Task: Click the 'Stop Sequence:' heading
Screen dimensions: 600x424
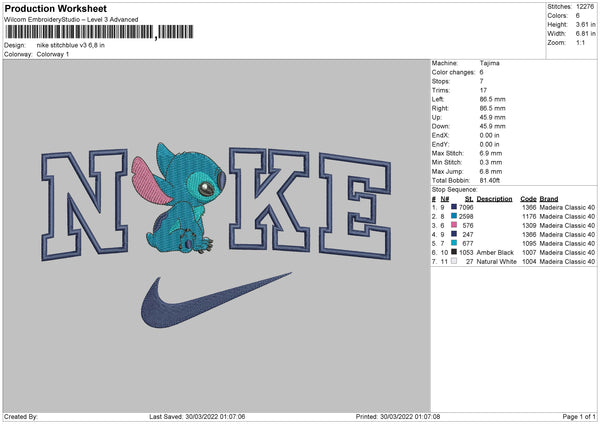Action: coord(455,190)
